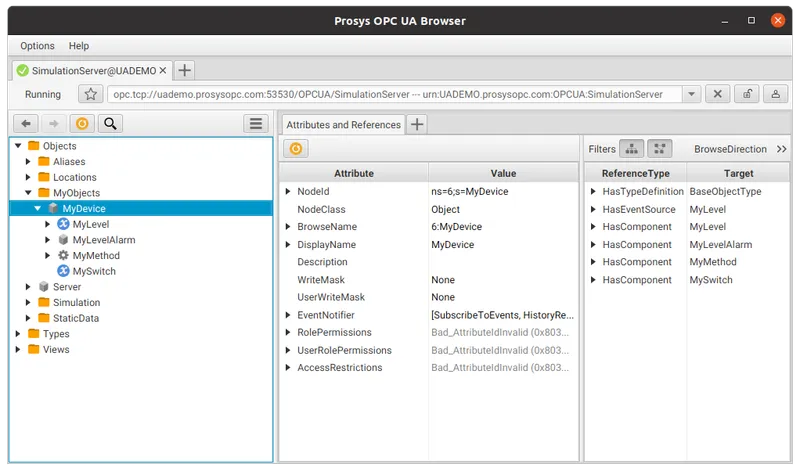
Task: Sort by the Value column header
Action: click(503, 173)
